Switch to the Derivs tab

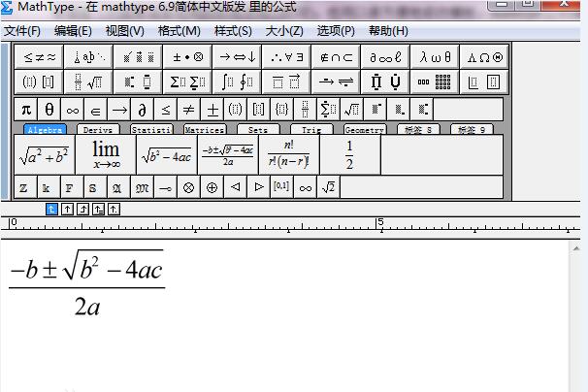pos(98,129)
